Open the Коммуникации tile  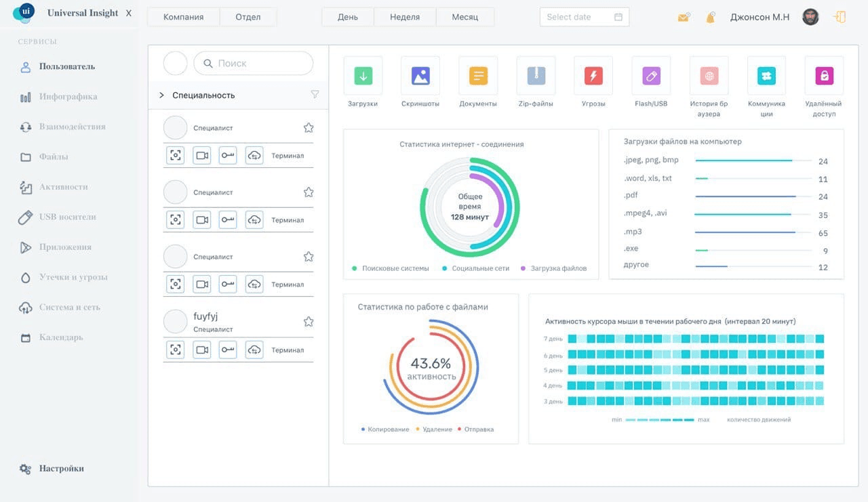point(766,76)
